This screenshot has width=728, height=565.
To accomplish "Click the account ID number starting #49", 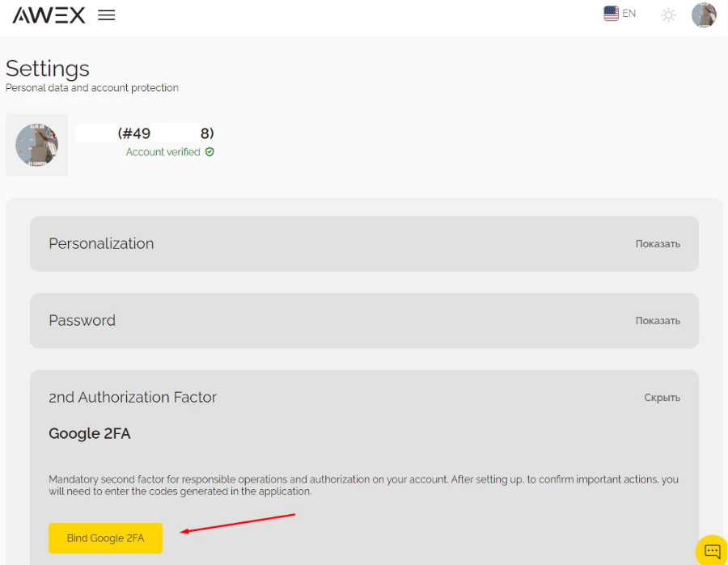I will [x=166, y=133].
